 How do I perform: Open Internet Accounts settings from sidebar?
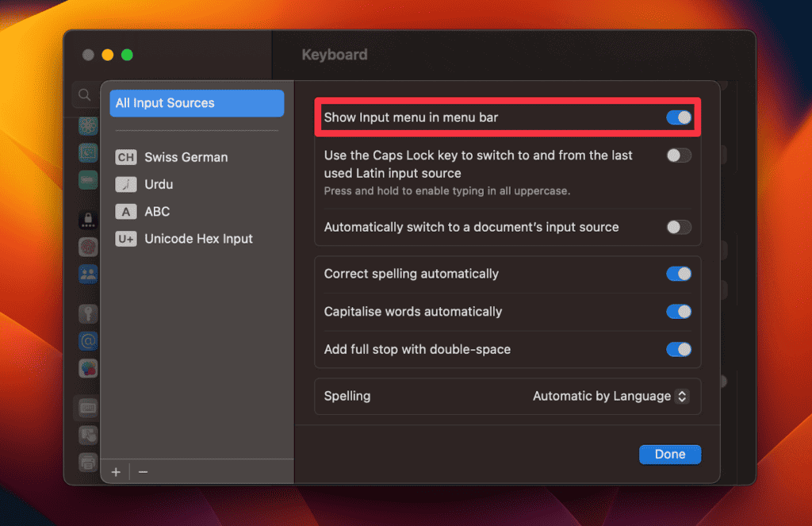pos(87,341)
